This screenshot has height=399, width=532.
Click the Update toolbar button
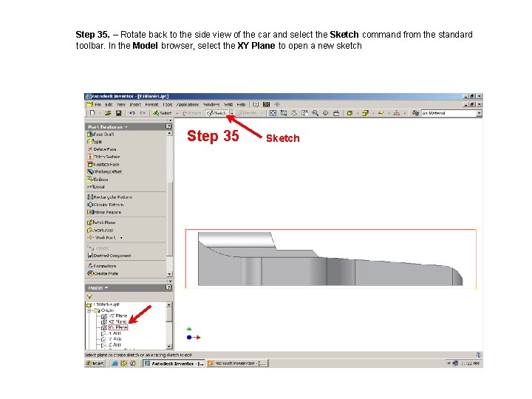(x=247, y=113)
